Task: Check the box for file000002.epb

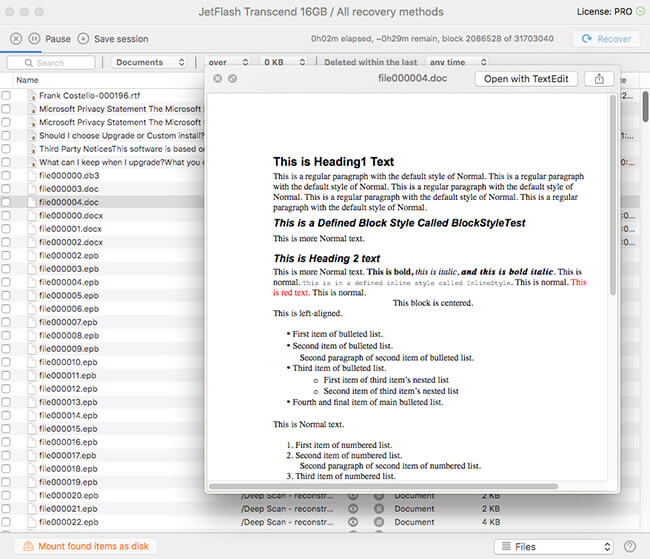Action: coord(6,255)
